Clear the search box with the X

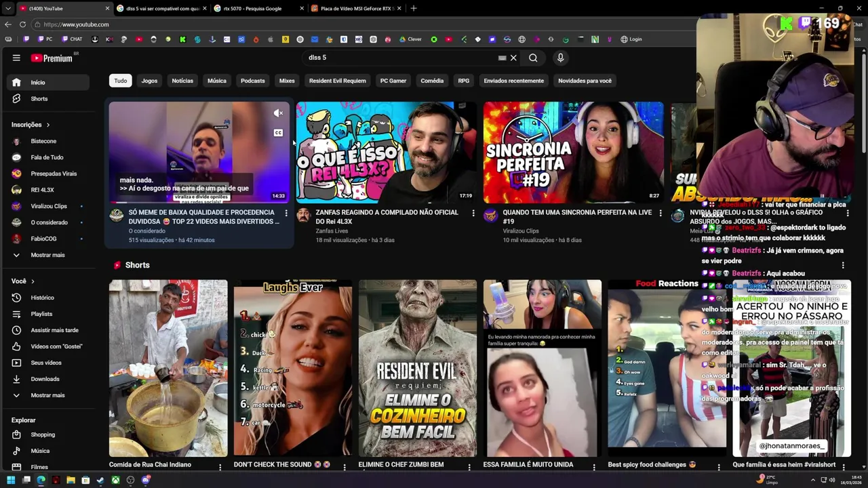tap(513, 58)
